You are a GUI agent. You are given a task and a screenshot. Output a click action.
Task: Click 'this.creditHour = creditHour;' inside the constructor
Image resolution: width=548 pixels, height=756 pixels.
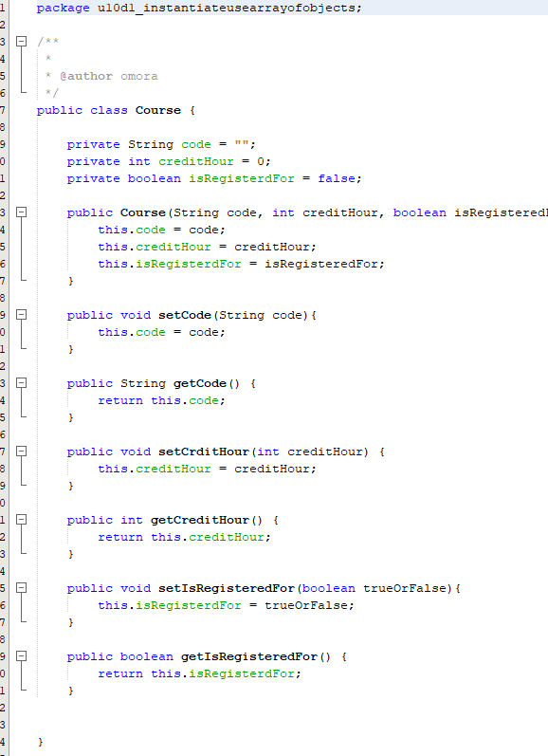click(x=207, y=247)
